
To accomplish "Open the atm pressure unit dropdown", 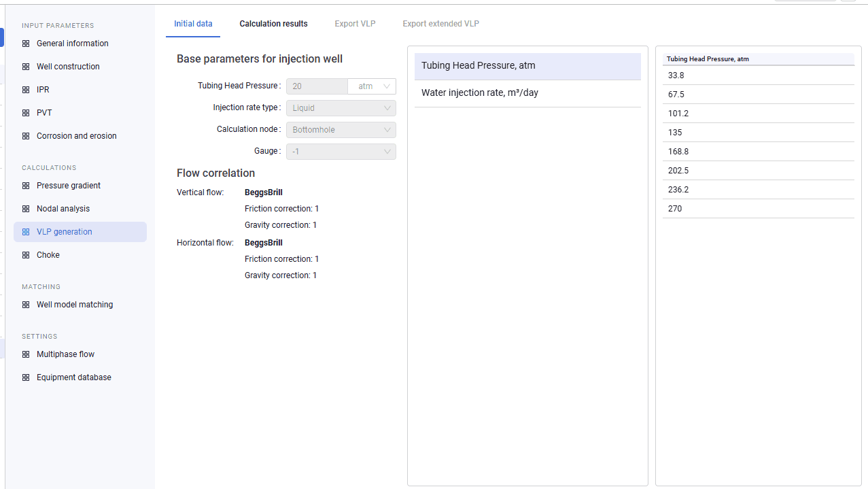I will (x=372, y=86).
